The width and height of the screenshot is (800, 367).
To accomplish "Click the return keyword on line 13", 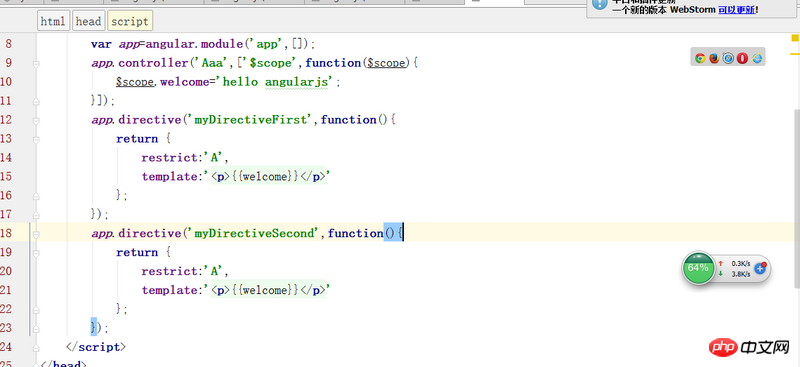I will (x=137, y=139).
